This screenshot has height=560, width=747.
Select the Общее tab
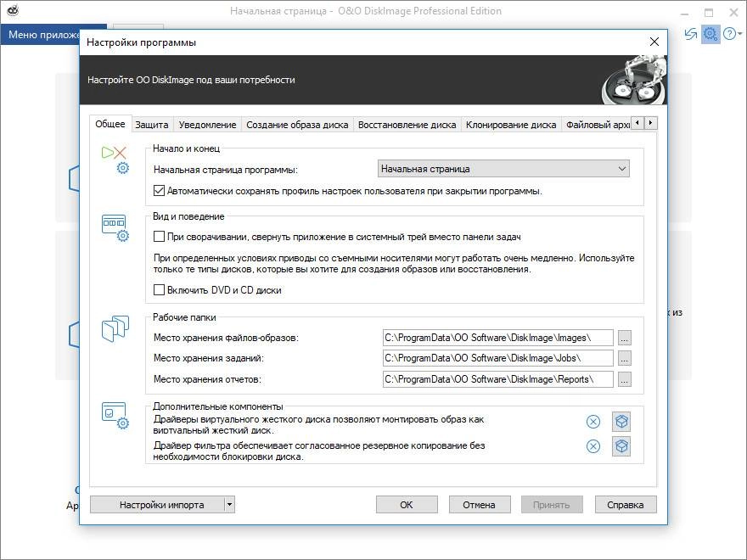(110, 124)
